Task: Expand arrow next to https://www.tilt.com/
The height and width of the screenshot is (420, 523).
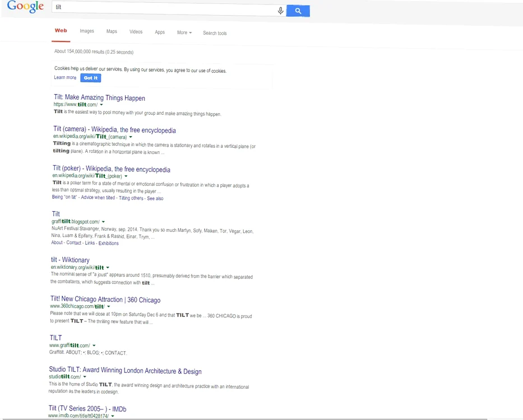Action: [x=101, y=105]
